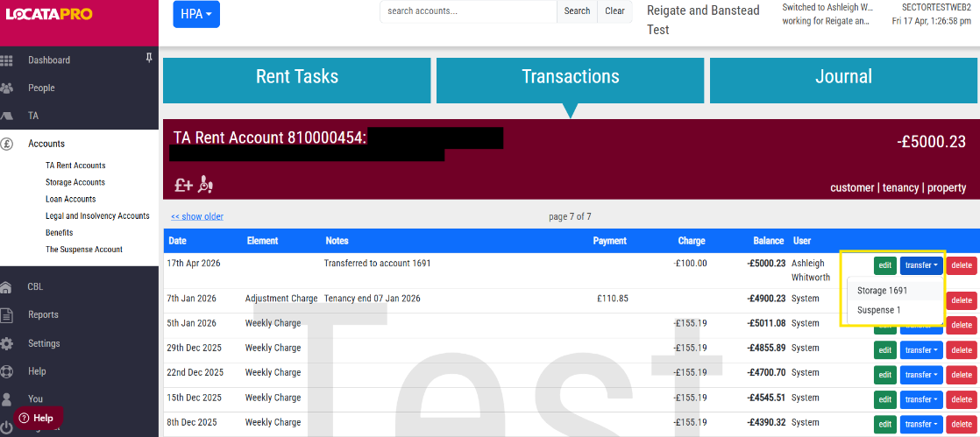Click the -£5000.23 header balance
980x437 pixels.
tap(931, 142)
